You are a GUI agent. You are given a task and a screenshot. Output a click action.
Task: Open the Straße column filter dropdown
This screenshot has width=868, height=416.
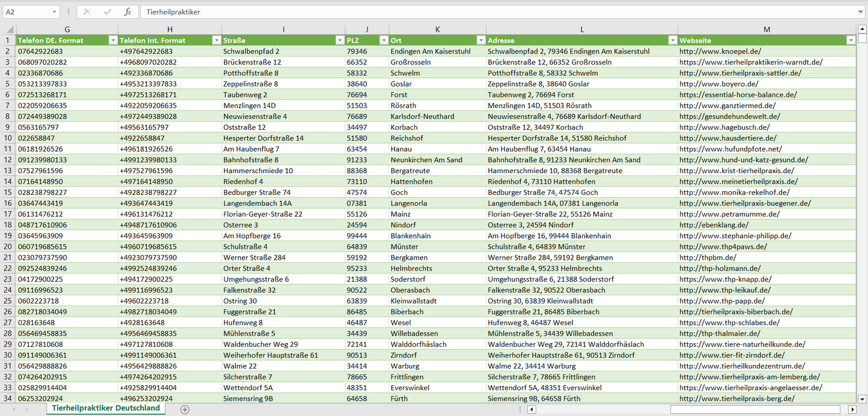(339, 40)
